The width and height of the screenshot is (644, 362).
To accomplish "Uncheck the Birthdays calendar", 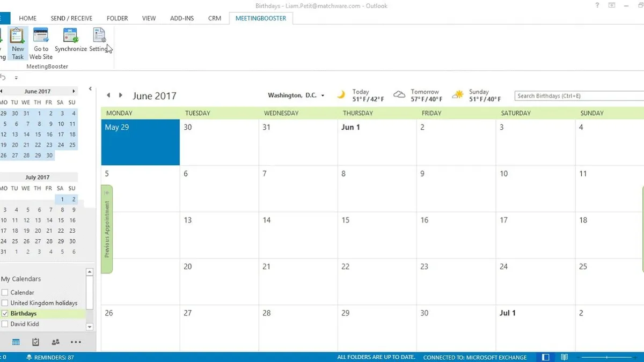I will tap(5, 313).
